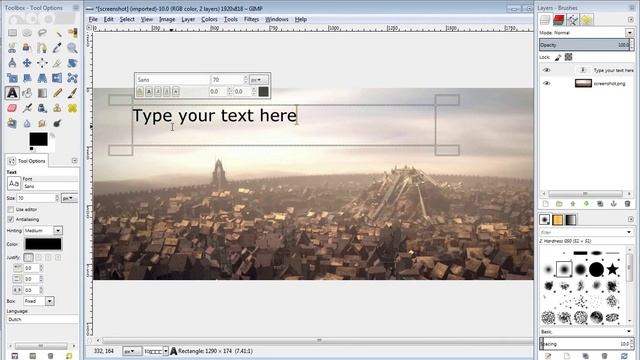Select the Alignment tool
Image resolution: width=640 pixels, height=360 pixels.
(42, 63)
